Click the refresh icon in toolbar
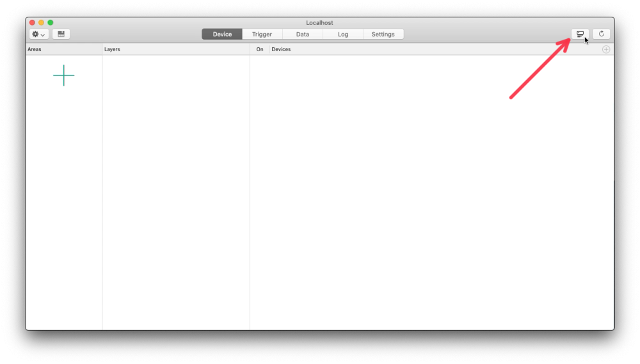This screenshot has height=364, width=640. [601, 34]
